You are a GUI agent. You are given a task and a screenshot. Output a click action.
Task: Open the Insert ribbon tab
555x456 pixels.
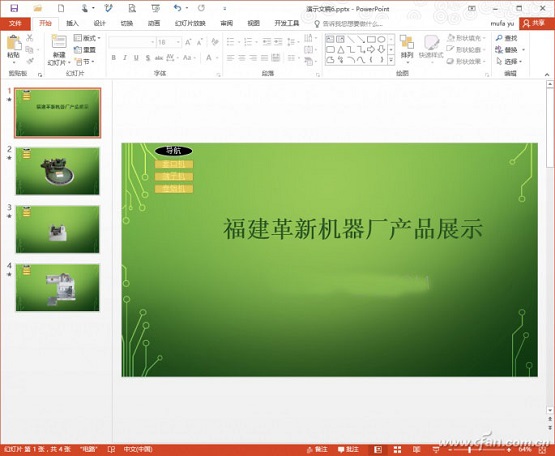click(72, 23)
